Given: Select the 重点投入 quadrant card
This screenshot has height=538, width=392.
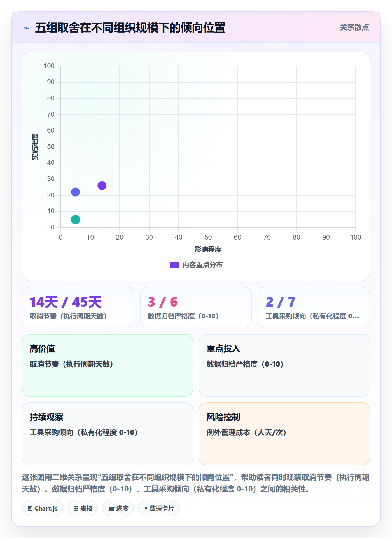Looking at the screenshot, I should (x=284, y=365).
